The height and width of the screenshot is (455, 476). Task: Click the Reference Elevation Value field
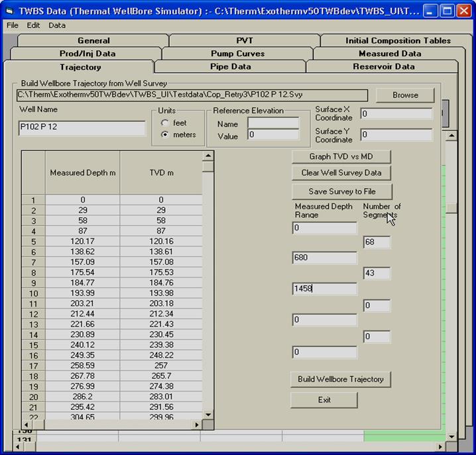click(273, 134)
